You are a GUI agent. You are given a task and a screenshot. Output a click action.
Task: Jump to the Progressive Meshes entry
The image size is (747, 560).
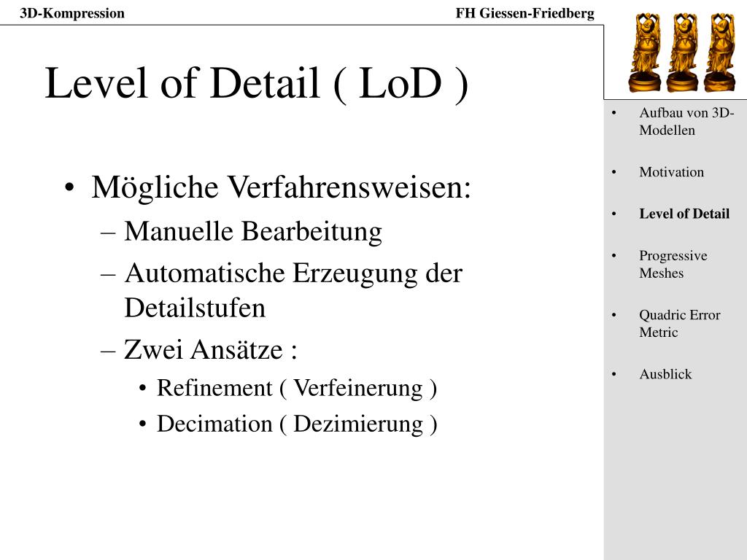tap(673, 264)
